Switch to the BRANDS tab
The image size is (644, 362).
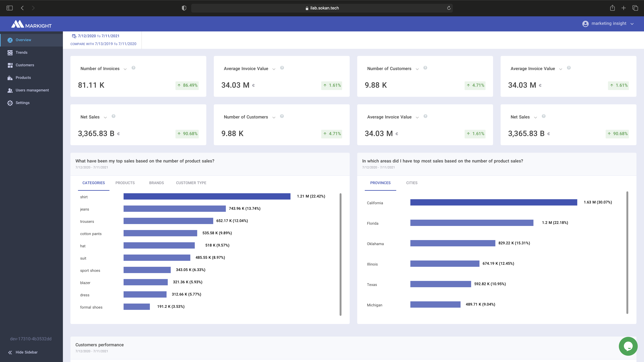pyautogui.click(x=156, y=183)
